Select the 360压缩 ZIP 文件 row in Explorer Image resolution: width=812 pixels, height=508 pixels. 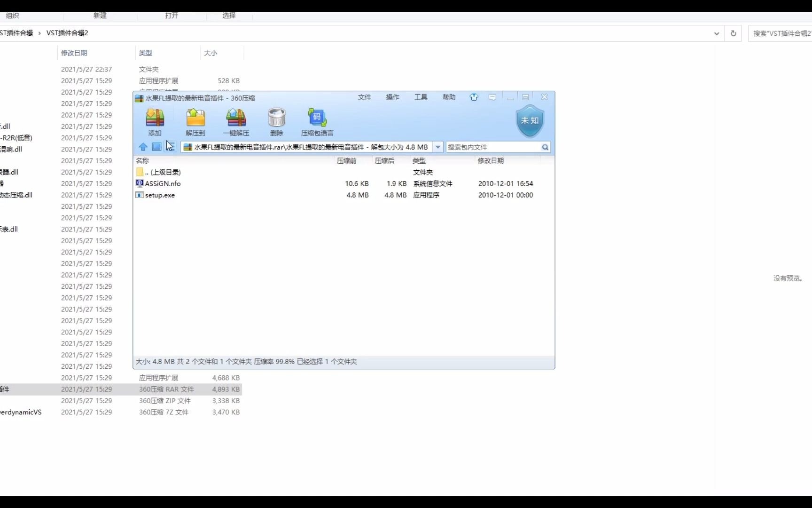click(x=121, y=401)
